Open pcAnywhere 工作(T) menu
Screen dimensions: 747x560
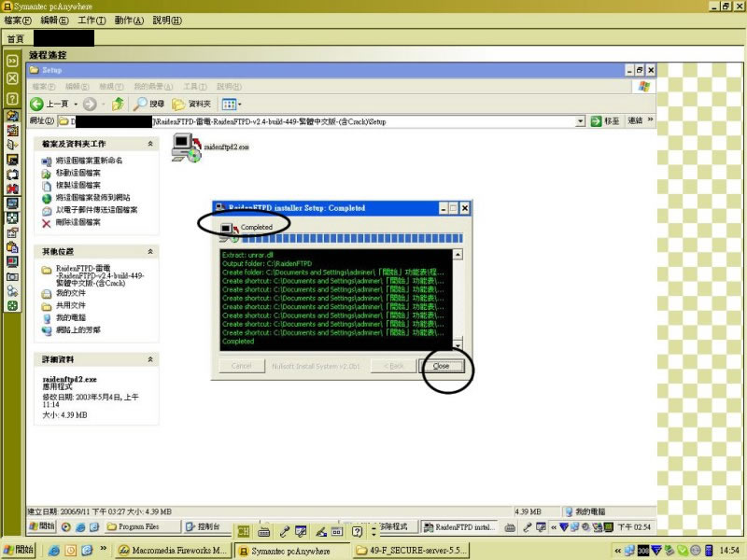coord(92,21)
